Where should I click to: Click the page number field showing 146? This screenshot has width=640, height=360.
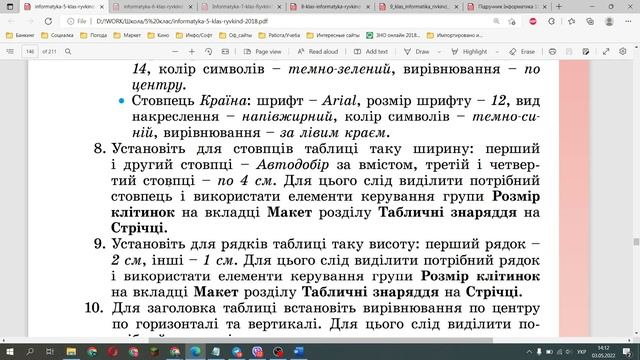click(30, 52)
